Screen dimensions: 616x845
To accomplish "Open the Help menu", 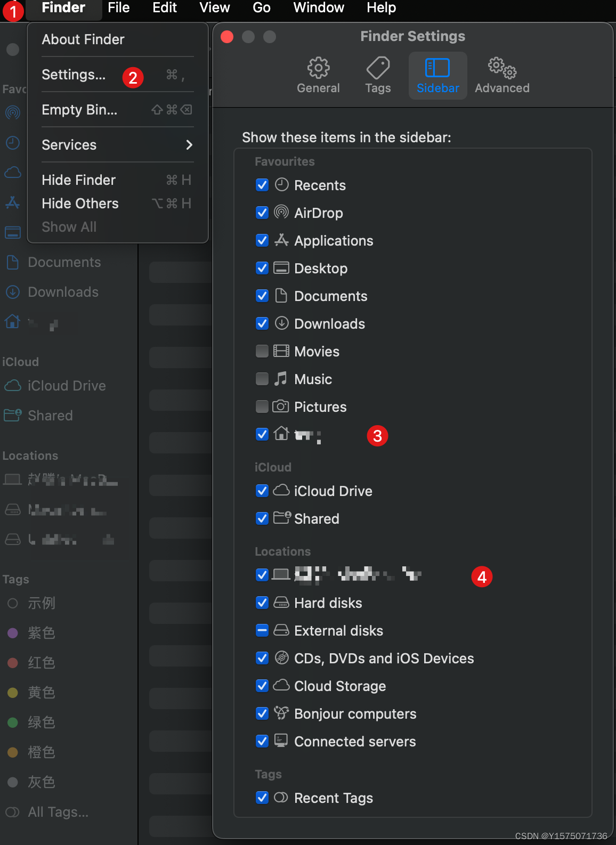I will [382, 7].
